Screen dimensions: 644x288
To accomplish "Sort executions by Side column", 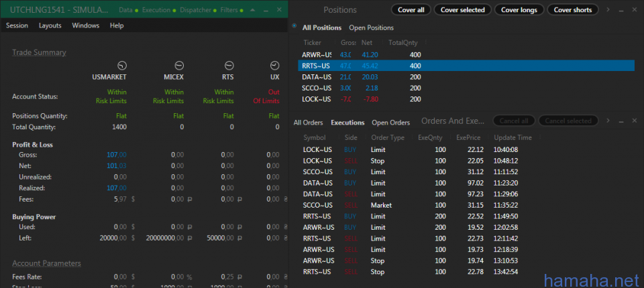I will coord(351,138).
